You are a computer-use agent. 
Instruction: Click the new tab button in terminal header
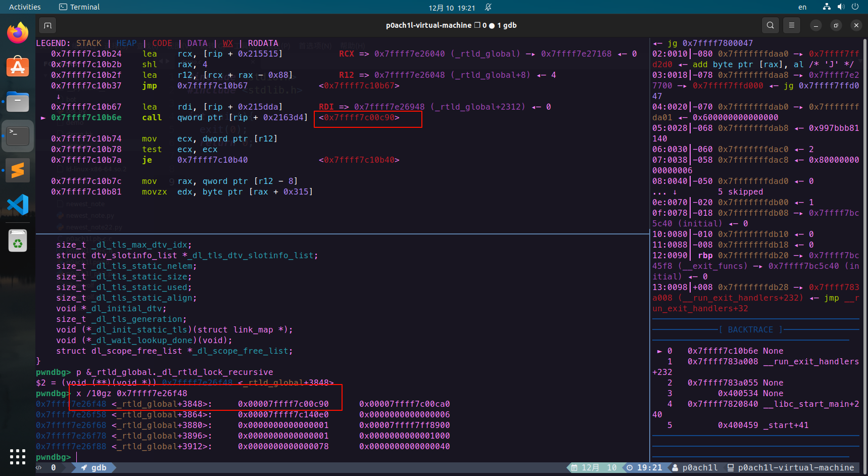coord(47,25)
